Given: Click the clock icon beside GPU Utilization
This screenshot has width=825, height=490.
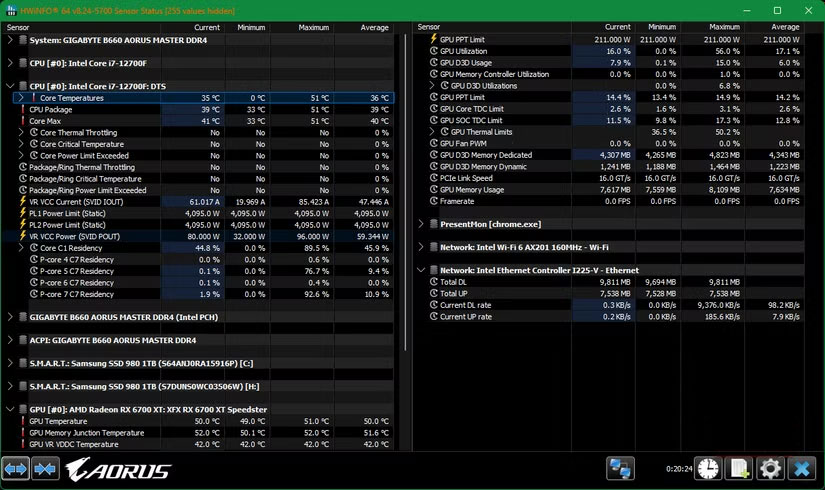Looking at the screenshot, I should click(x=434, y=51).
